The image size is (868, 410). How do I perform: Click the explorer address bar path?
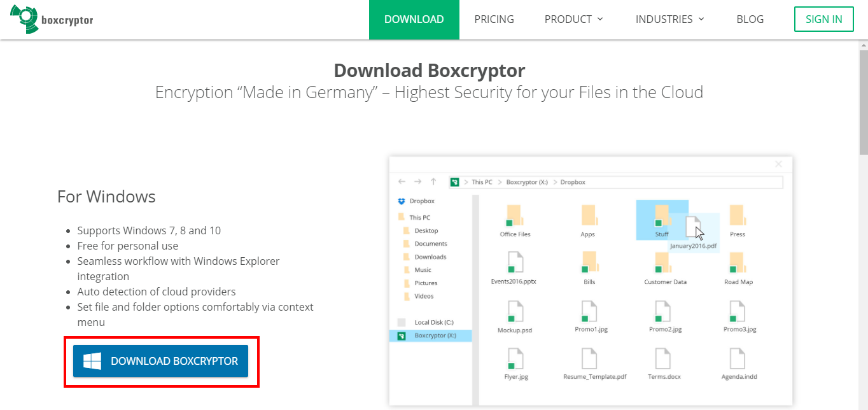click(615, 182)
